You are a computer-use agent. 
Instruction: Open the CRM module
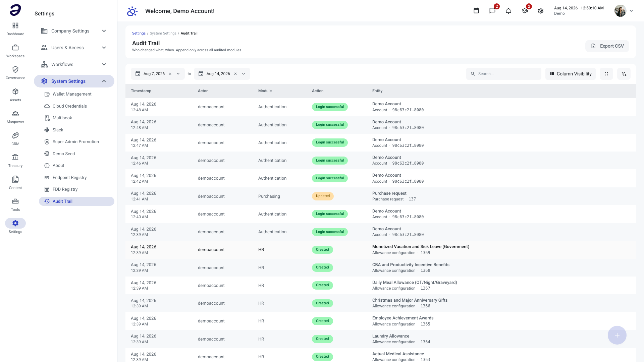(15, 139)
